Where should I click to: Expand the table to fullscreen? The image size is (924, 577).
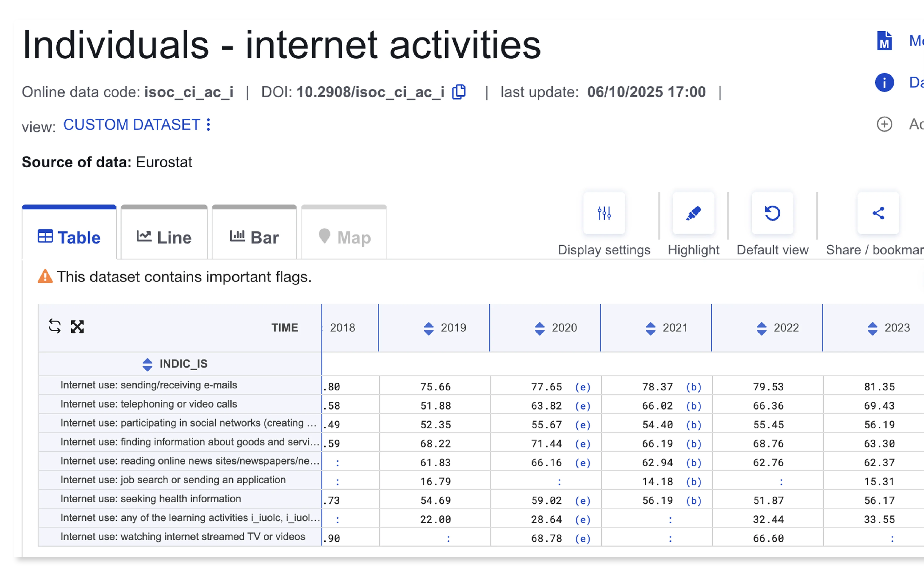78,327
